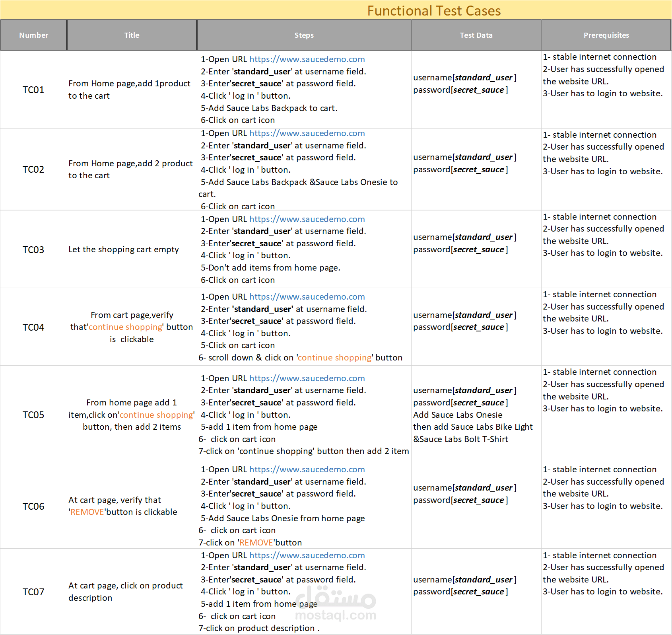The width and height of the screenshot is (672, 635).
Task: Open saucedemo link in TC03 steps
Action: (x=307, y=219)
